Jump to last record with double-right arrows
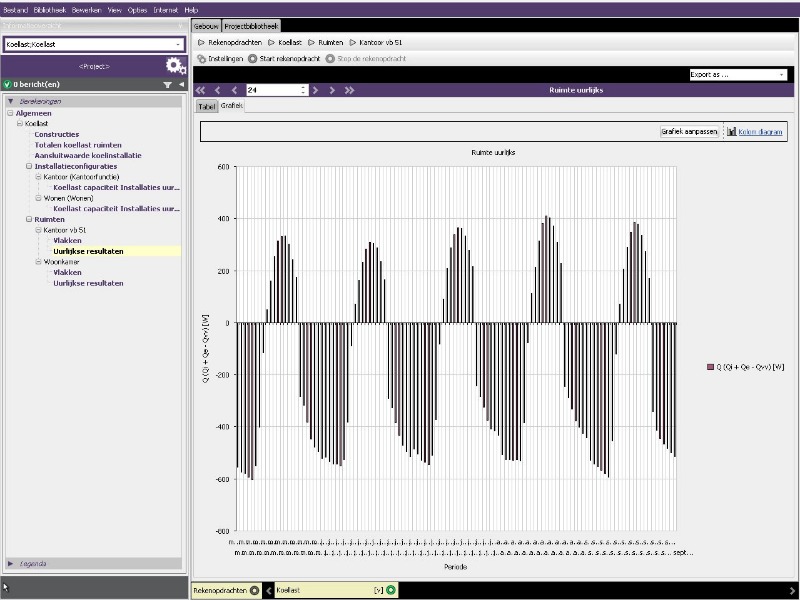Image resolution: width=800 pixels, height=600 pixels. pyautogui.click(x=349, y=90)
